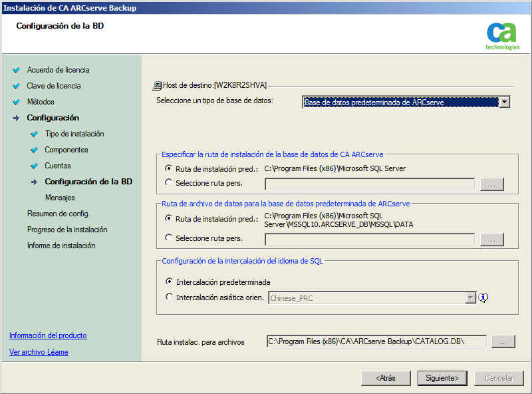Select Resumen de config. step
This screenshot has width=532, height=394.
[59, 214]
